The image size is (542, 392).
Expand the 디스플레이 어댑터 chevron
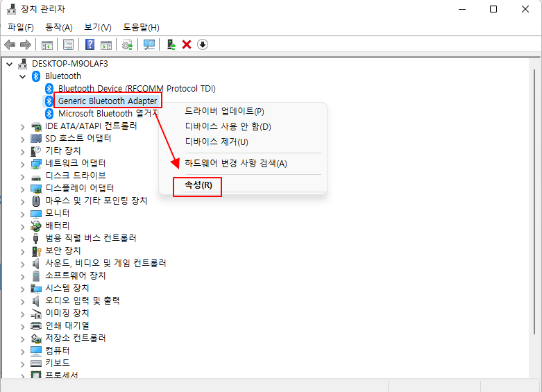click(23, 189)
